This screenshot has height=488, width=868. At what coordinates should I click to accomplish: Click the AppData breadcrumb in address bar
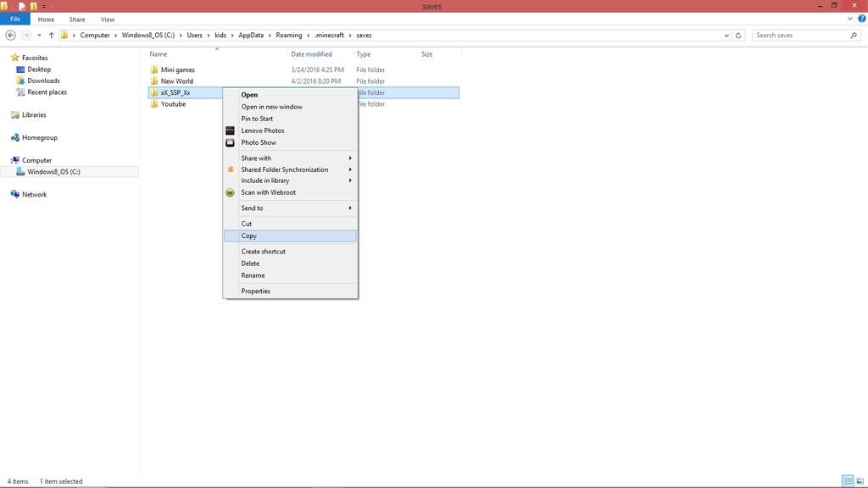pos(250,36)
